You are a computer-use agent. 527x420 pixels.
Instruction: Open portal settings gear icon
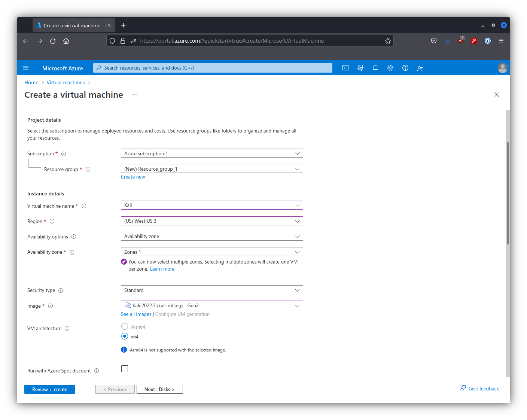pyautogui.click(x=390, y=68)
